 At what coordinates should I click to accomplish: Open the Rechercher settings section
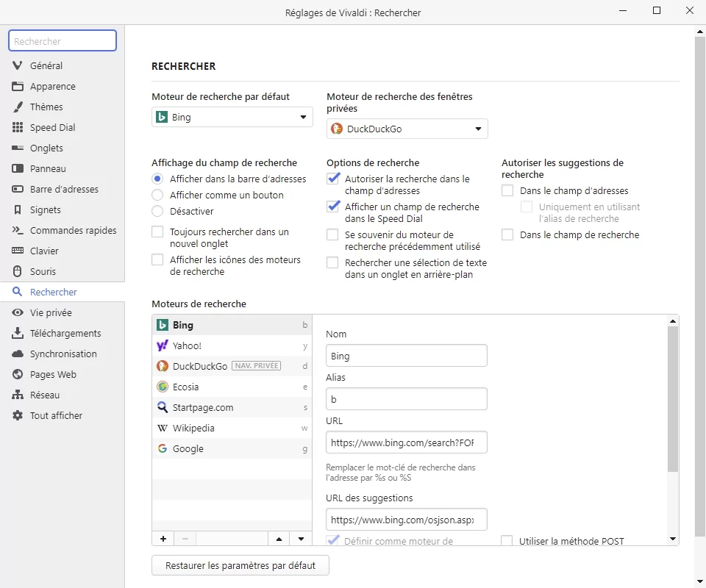(x=63, y=292)
